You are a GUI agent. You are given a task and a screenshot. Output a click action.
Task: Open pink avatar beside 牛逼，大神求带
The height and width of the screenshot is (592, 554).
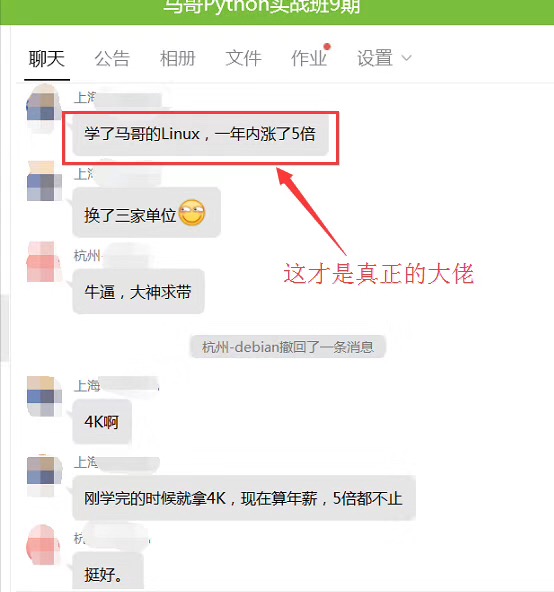(x=45, y=262)
